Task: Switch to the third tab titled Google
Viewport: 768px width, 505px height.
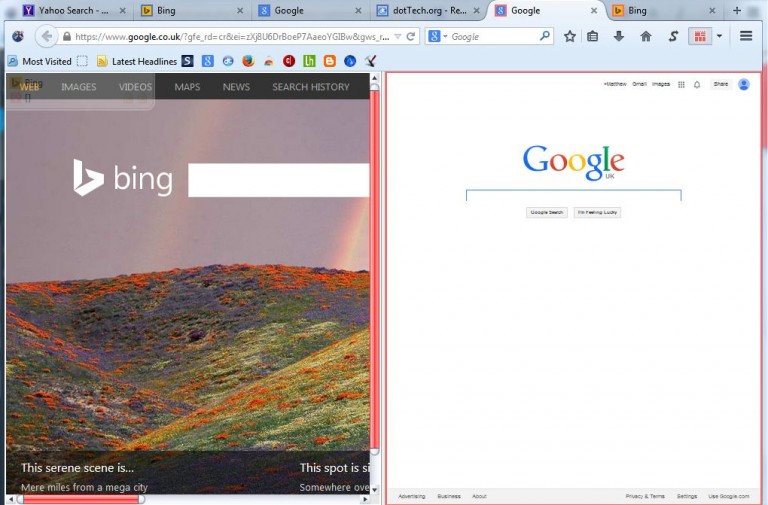Action: point(310,10)
